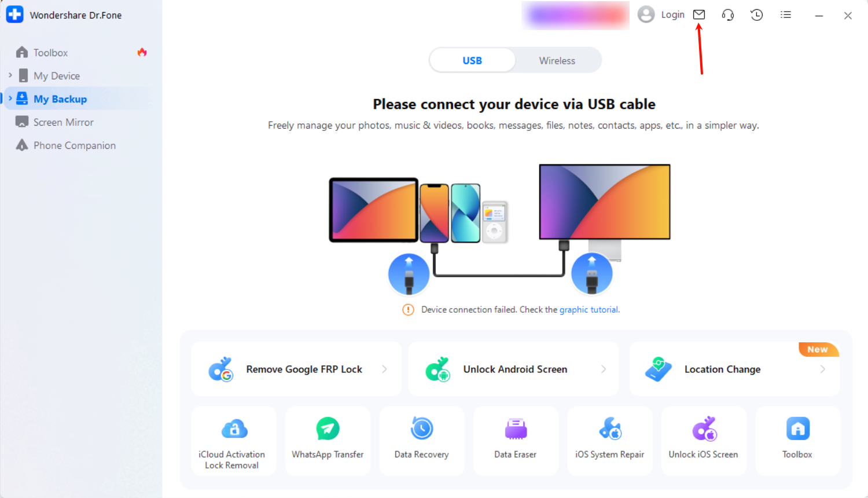Expand the My Device tree arrow

[10, 75]
